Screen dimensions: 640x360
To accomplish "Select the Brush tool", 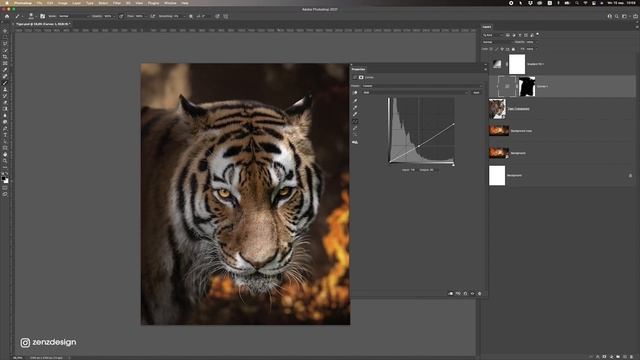I will (5, 83).
